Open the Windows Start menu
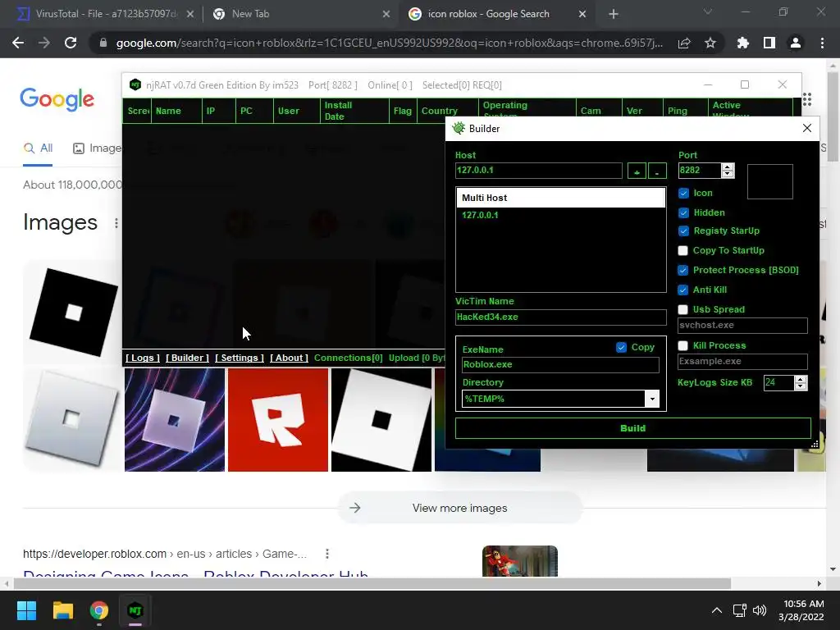This screenshot has height=630, width=840. pyautogui.click(x=26, y=610)
